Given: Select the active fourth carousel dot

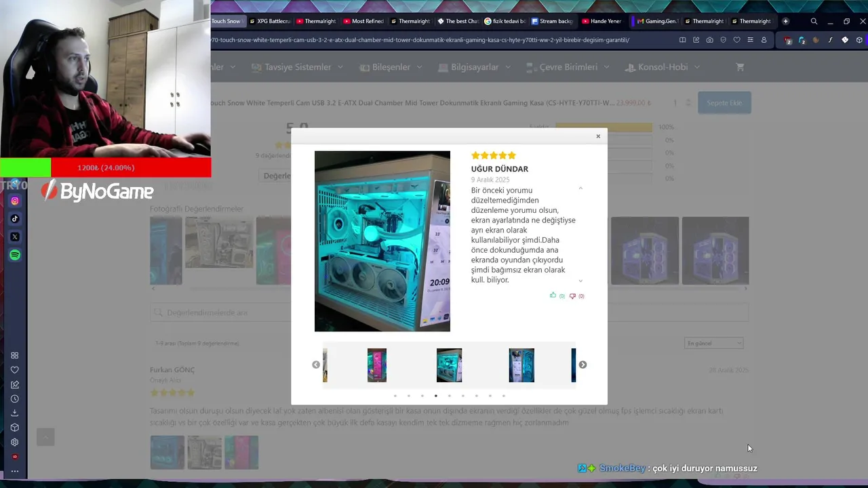Looking at the screenshot, I should (x=436, y=396).
